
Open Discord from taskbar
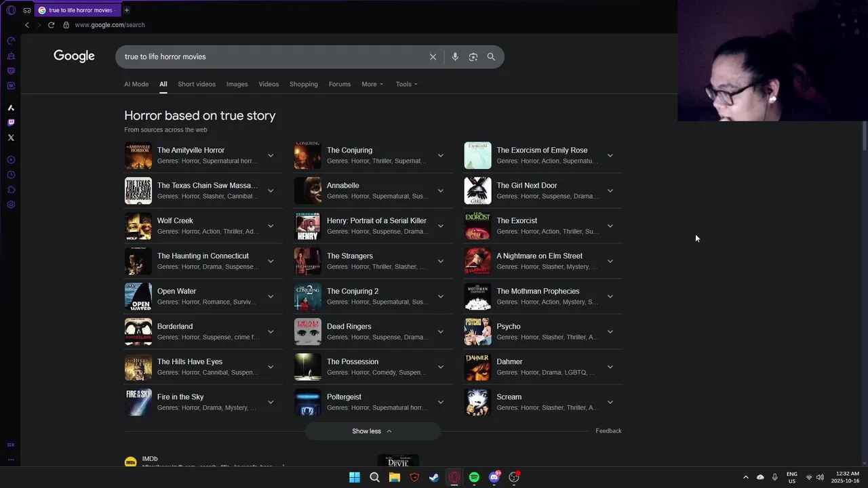coord(494,477)
